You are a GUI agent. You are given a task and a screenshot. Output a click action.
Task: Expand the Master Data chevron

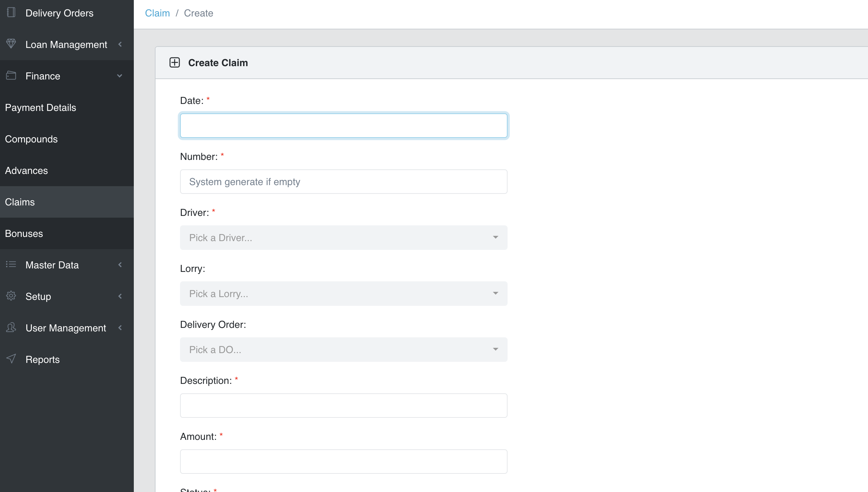coord(120,265)
